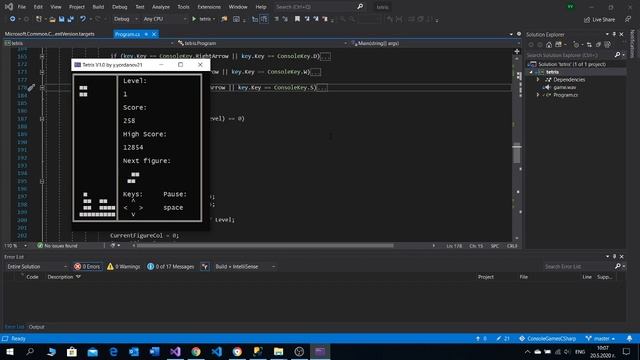This screenshot has height=360, width=640.
Task: Click Show All Files icon in Solution Explorer
Action: point(607,45)
